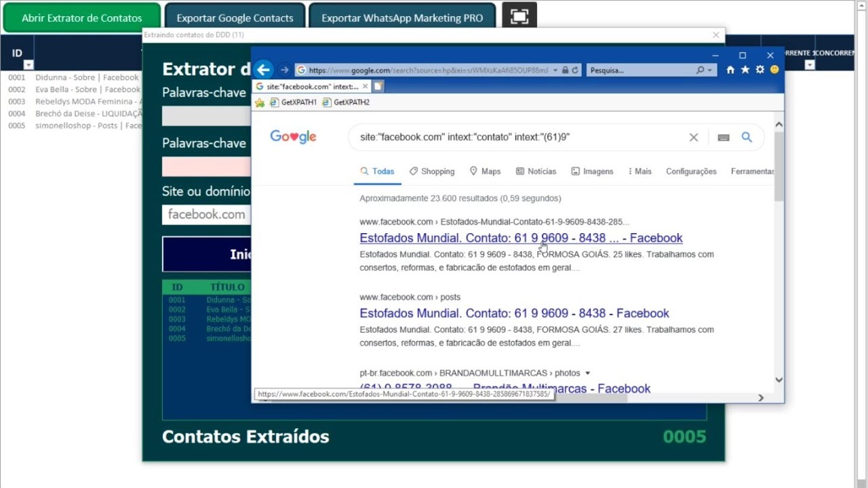Click the first Palavras-chave input in Extrator

tap(206, 116)
